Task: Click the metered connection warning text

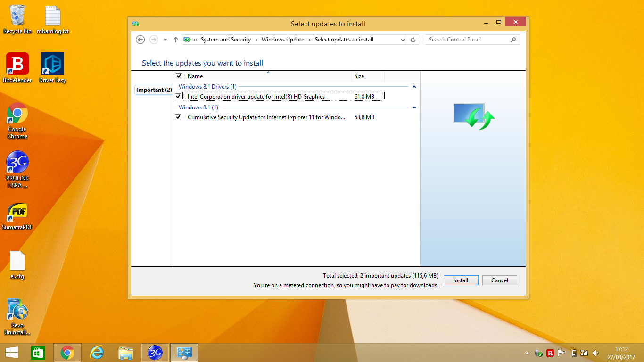Action: (x=346, y=285)
